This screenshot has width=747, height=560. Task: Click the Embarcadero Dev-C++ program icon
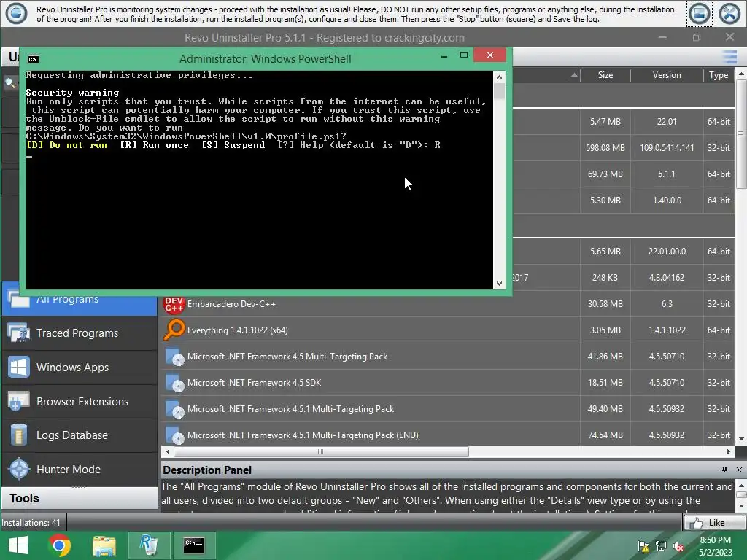coord(174,304)
